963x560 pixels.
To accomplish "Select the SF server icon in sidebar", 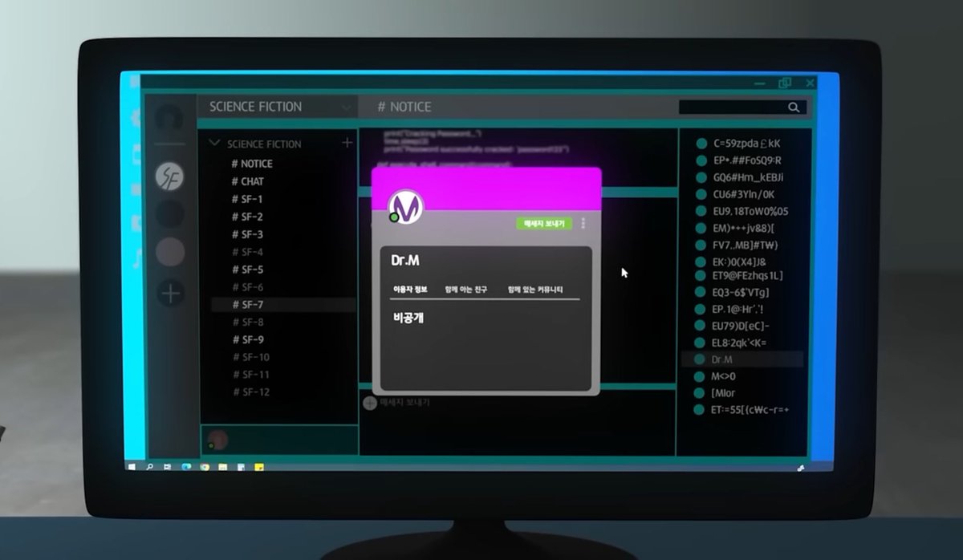I will [169, 177].
